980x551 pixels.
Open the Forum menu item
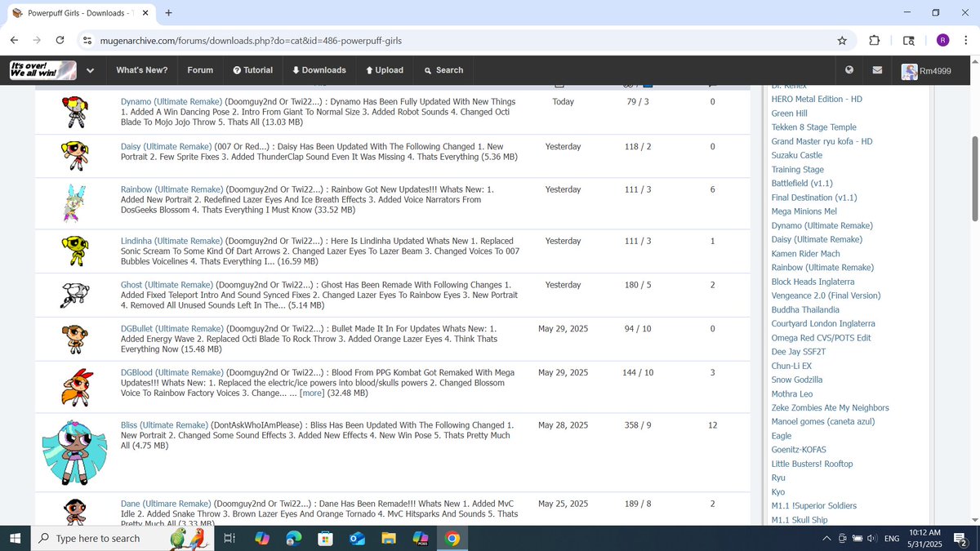click(200, 70)
